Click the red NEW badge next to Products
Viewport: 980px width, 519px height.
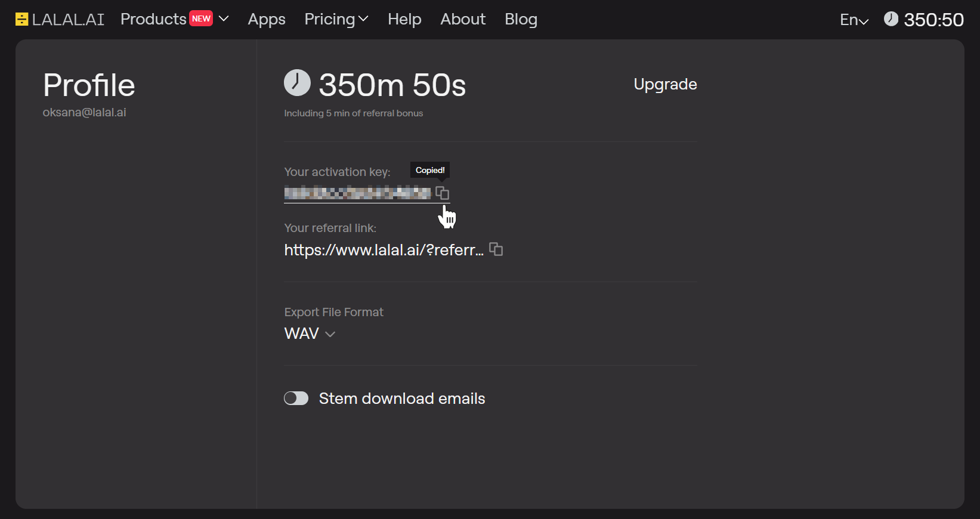pos(201,18)
